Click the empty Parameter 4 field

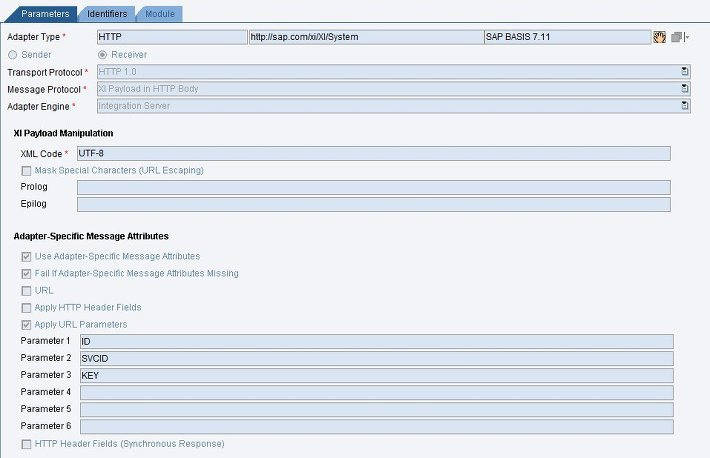tap(377, 392)
